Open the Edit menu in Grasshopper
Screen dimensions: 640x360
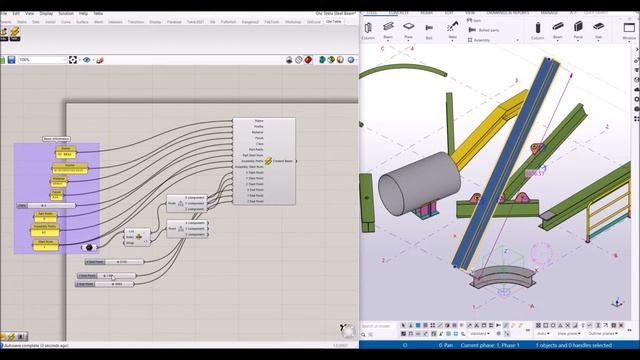[x=16, y=13]
